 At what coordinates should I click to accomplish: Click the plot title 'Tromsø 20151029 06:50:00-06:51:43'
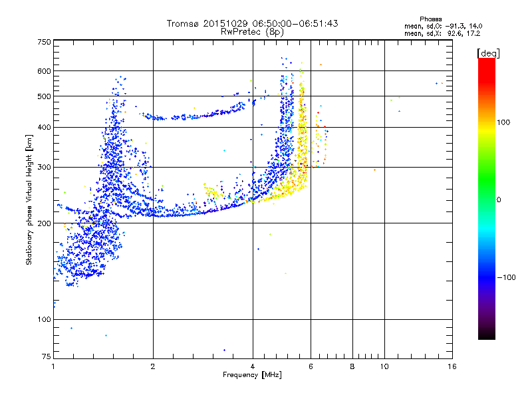(x=252, y=23)
